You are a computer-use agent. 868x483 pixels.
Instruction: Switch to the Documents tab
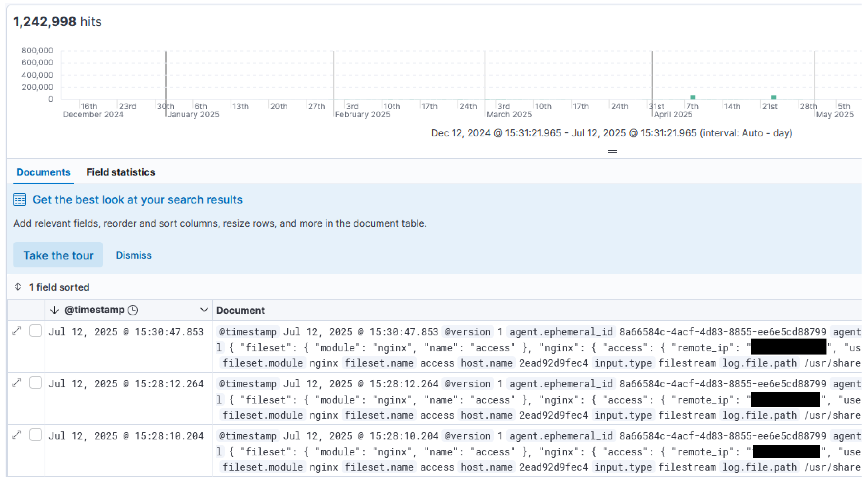coord(44,172)
